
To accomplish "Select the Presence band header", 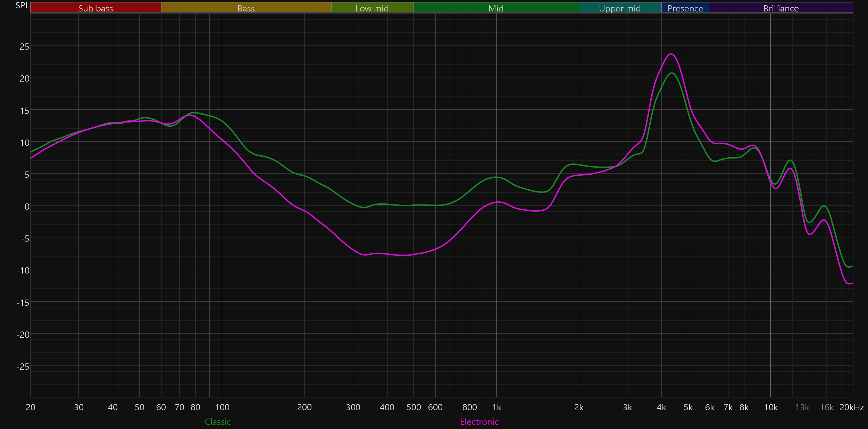I will pyautogui.click(x=685, y=8).
